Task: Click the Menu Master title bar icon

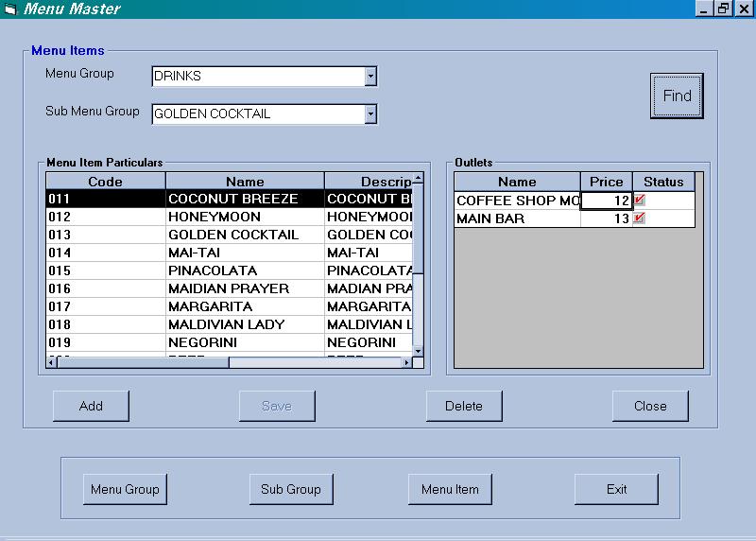Action: coord(10,9)
